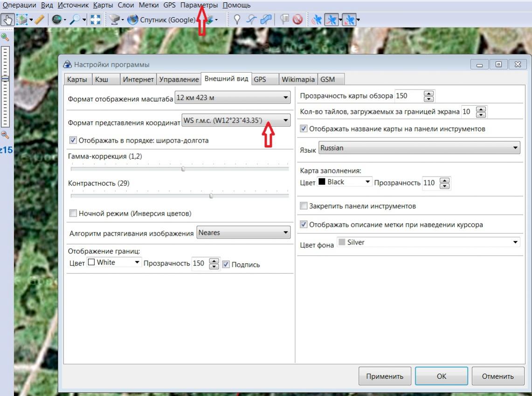Image resolution: width=532 pixels, height=396 pixels.
Task: Open the Цвет фона Silver dropdown
Action: (515, 242)
